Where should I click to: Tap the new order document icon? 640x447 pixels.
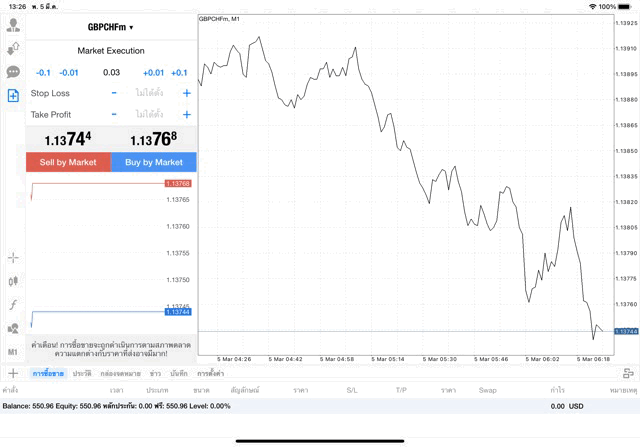pos(13,96)
